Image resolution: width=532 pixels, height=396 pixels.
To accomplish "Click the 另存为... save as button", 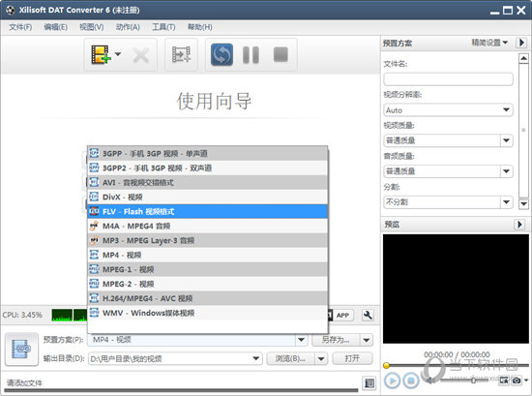I will (336, 340).
